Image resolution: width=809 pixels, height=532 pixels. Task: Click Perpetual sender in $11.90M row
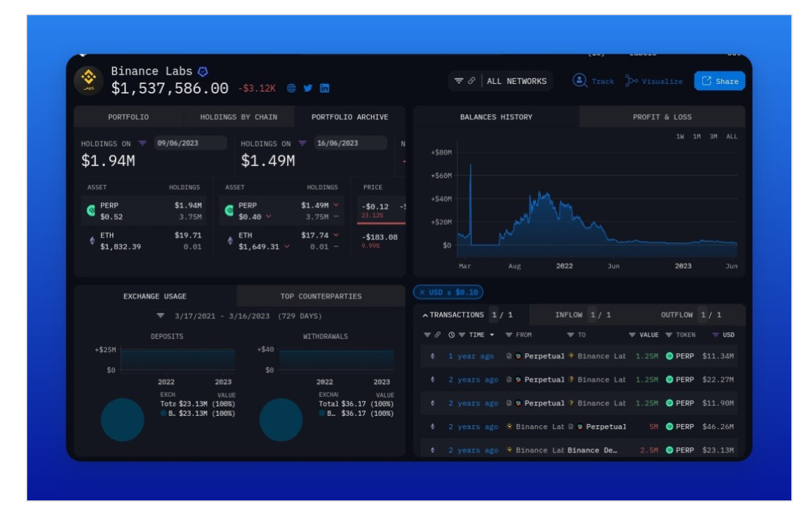pyautogui.click(x=544, y=403)
